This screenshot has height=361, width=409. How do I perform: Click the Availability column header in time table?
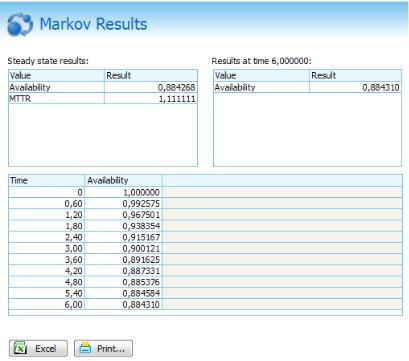pos(123,181)
